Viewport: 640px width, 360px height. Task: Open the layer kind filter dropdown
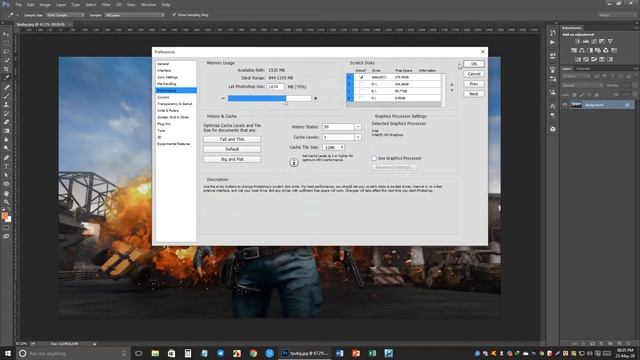[576, 76]
